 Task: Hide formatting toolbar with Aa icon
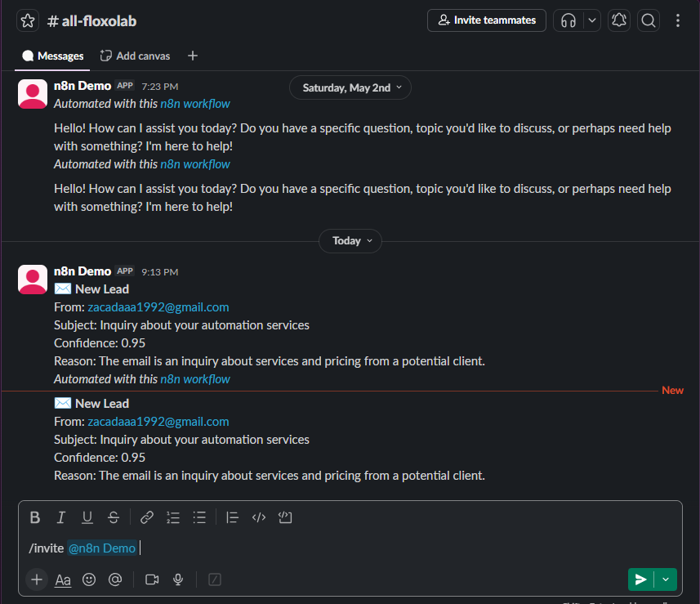pyautogui.click(x=63, y=579)
